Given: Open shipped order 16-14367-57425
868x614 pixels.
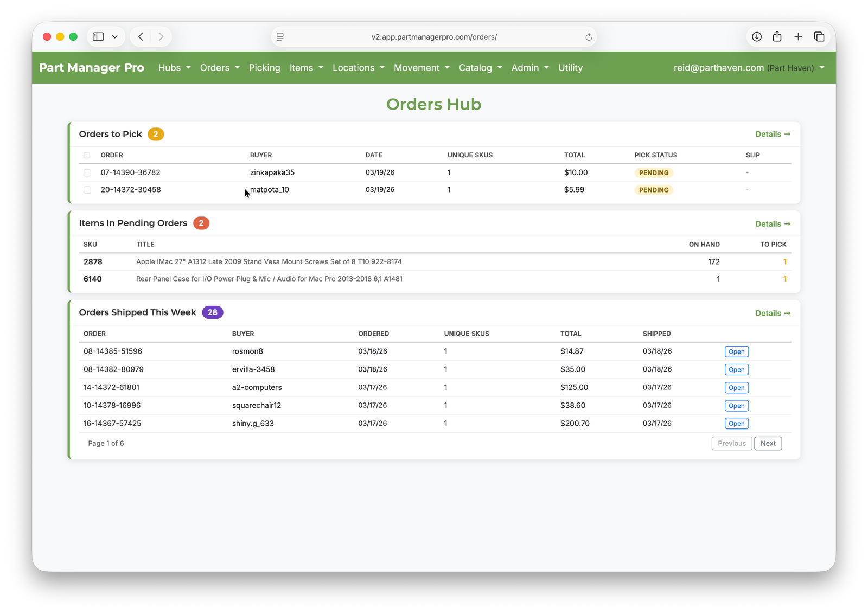Looking at the screenshot, I should [737, 423].
